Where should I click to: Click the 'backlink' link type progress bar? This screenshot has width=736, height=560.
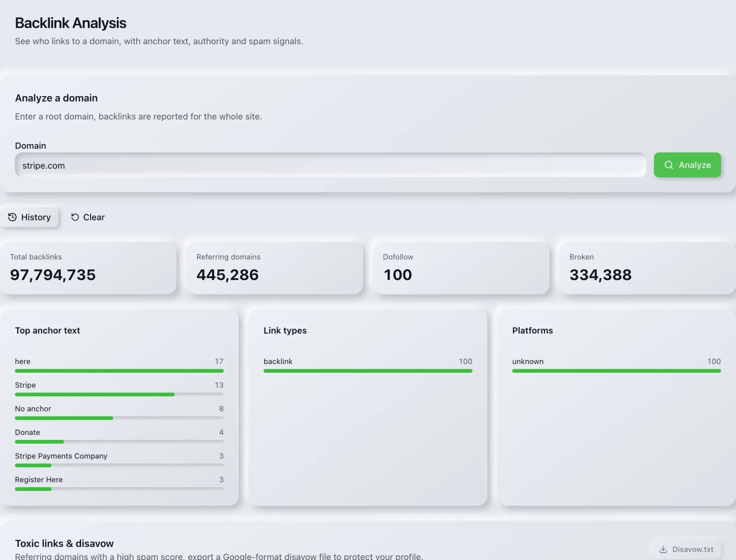(368, 371)
